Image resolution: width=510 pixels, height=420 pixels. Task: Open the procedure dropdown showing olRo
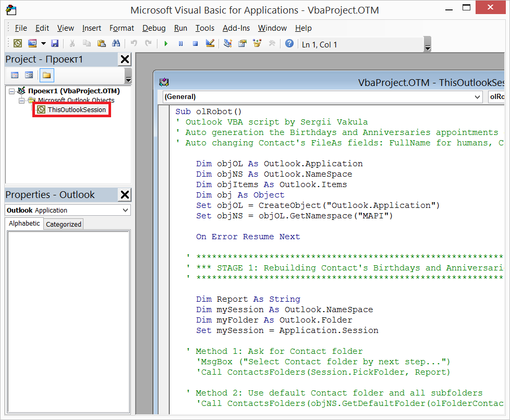(x=496, y=96)
